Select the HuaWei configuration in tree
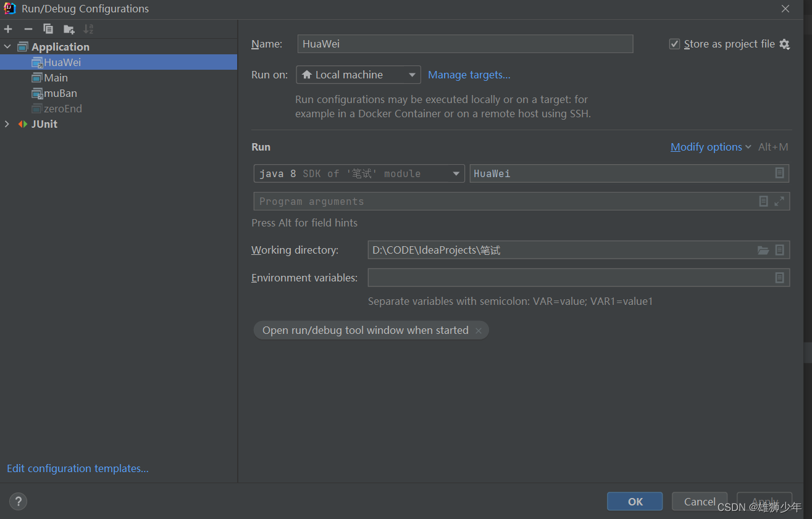The image size is (812, 519). [x=119, y=62]
